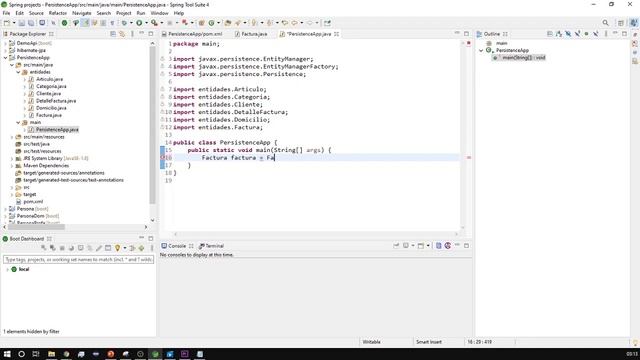Select the Console tab
Screen dimensions: 640x360
point(177,246)
